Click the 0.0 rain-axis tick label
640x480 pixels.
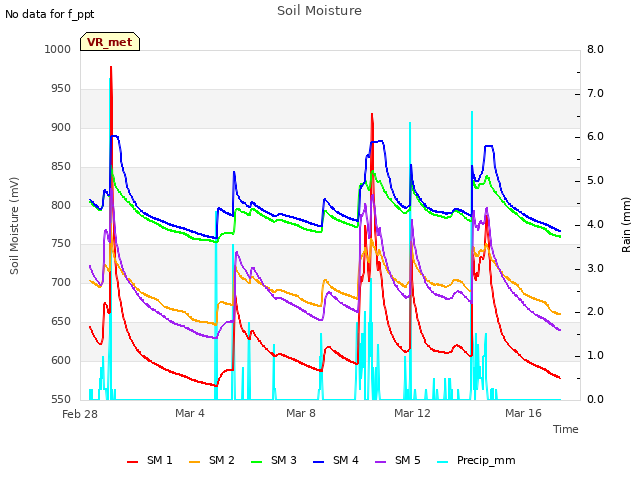[x=595, y=399]
